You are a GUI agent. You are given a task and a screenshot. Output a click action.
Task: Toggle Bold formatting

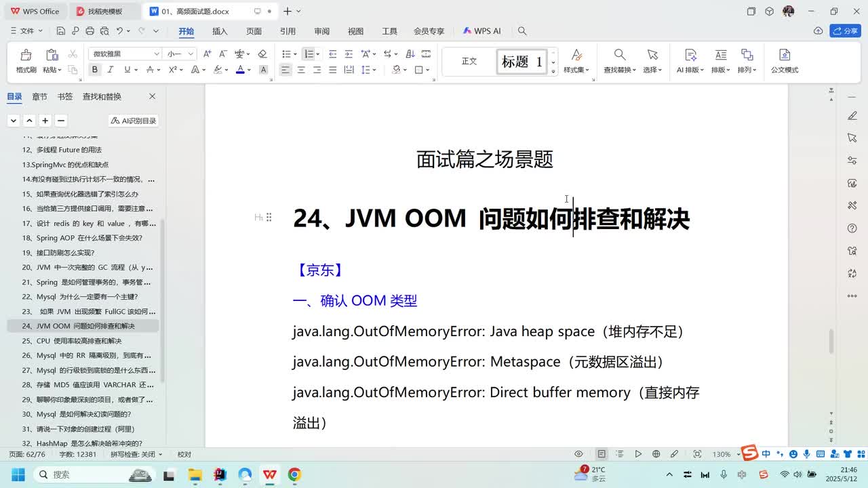tap(95, 70)
